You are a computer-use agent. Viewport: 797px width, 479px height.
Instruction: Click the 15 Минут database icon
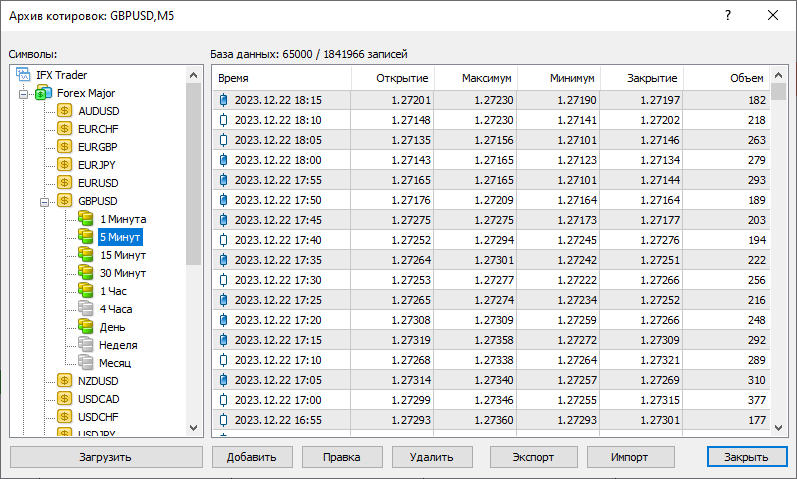86,255
